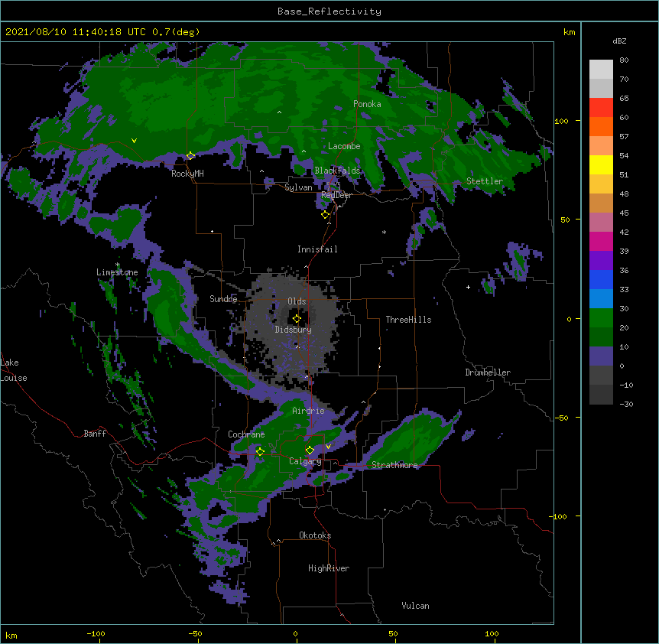This screenshot has height=644, width=659.
Task: Click the Sylvan label on the map
Action: tap(298, 187)
